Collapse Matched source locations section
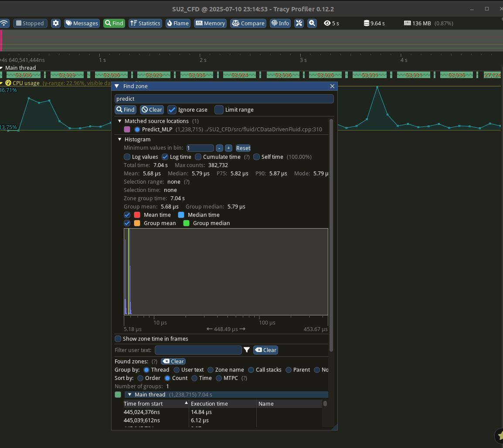The height and width of the screenshot is (448, 503). pyautogui.click(x=120, y=121)
